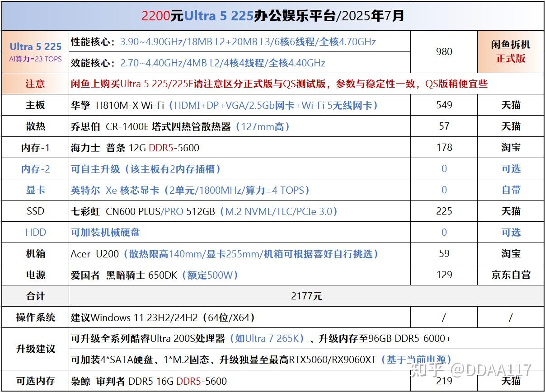Click the '京东自营' source cell for the power supply
Image resolution: width=545 pixels, height=392 pixels.
coord(511,275)
